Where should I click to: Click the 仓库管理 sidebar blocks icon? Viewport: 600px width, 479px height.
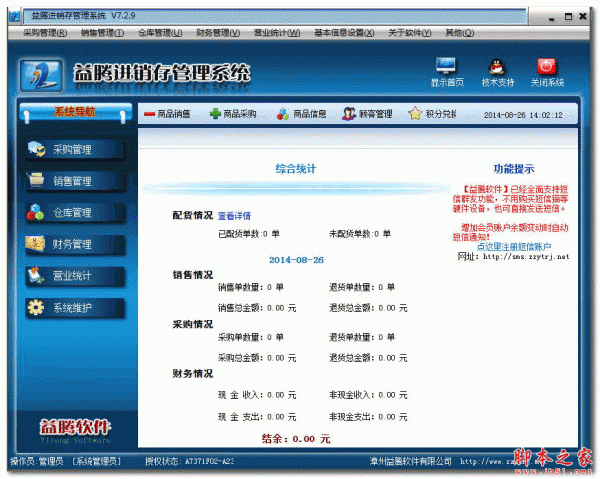point(36,212)
